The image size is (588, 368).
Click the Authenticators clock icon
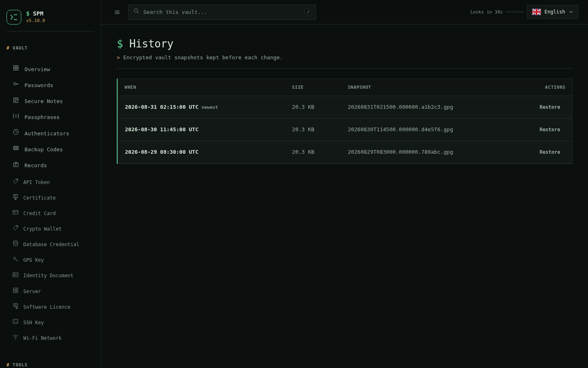pyautogui.click(x=16, y=132)
